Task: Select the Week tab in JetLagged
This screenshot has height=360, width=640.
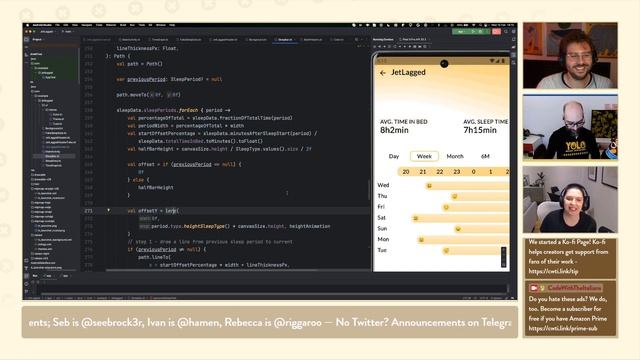Action: [424, 156]
